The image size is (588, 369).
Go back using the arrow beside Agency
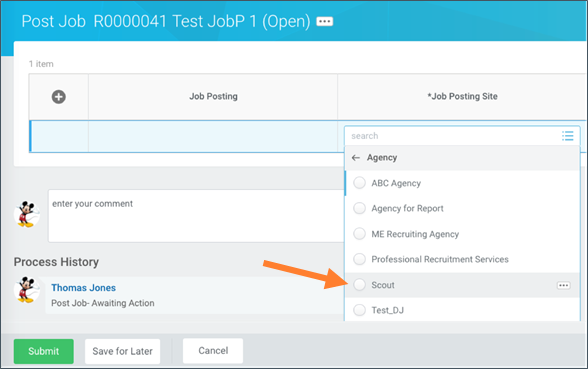(x=356, y=158)
